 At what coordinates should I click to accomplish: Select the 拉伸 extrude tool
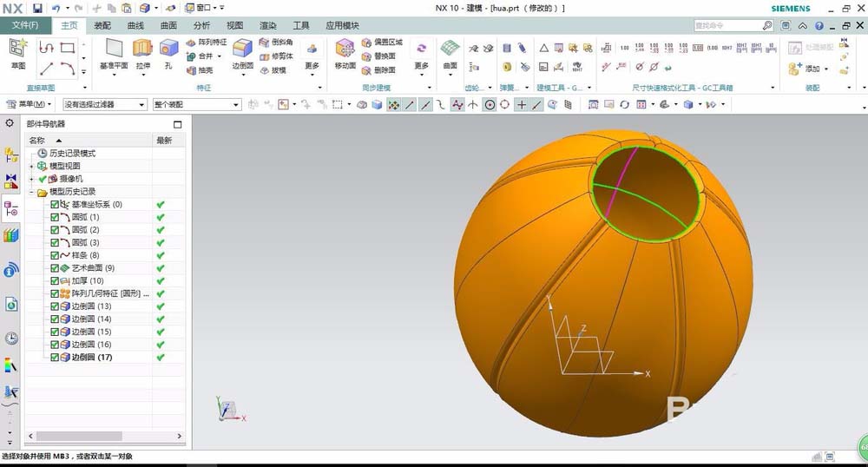coord(143,54)
